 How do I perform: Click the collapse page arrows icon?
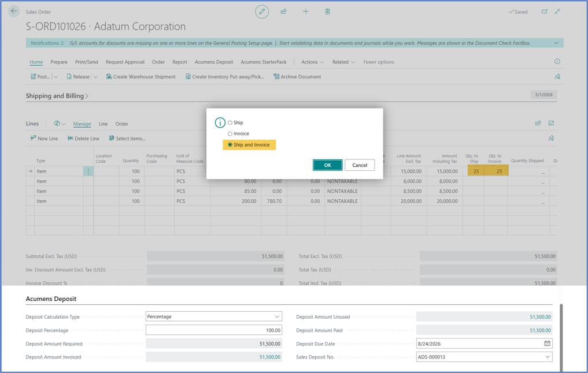[557, 12]
